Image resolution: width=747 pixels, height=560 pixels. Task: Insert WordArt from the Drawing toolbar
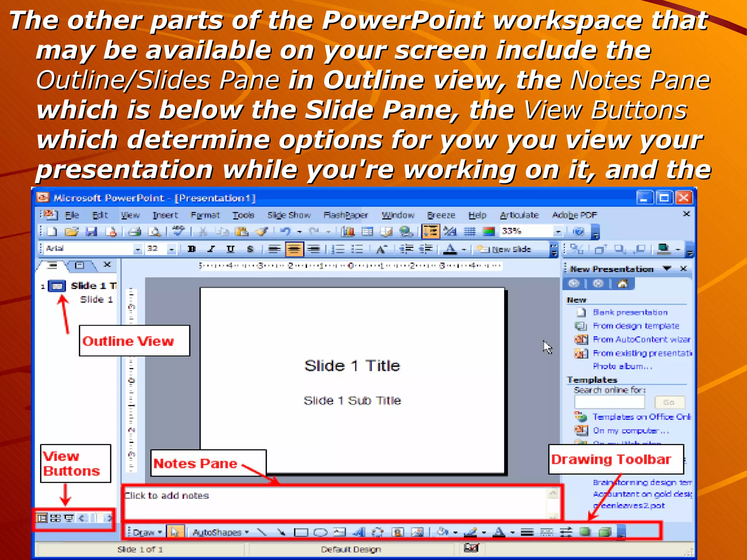coord(359,533)
